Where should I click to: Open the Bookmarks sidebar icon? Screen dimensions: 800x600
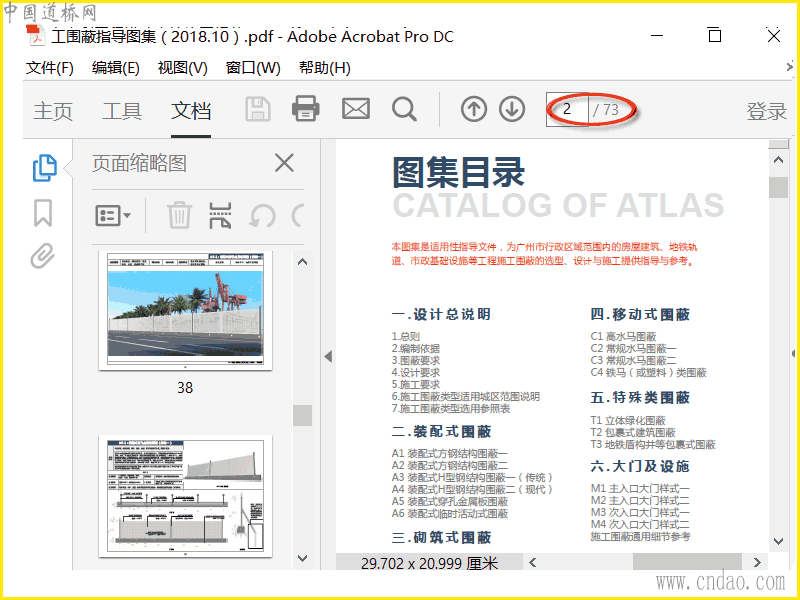pos(43,213)
